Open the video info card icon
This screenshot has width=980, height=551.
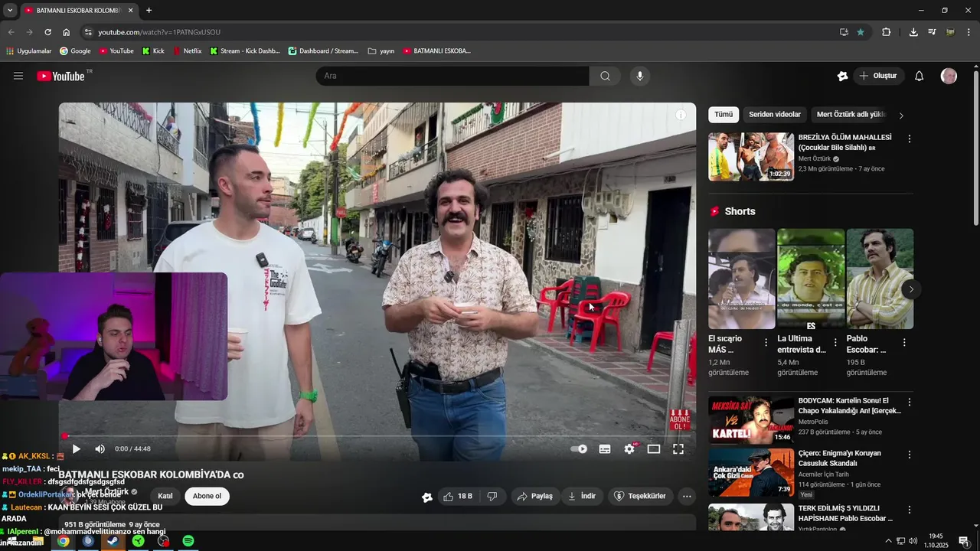pyautogui.click(x=681, y=115)
